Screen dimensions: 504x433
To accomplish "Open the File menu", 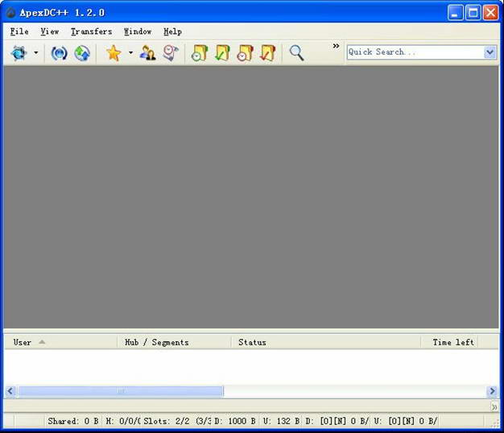I will point(19,31).
